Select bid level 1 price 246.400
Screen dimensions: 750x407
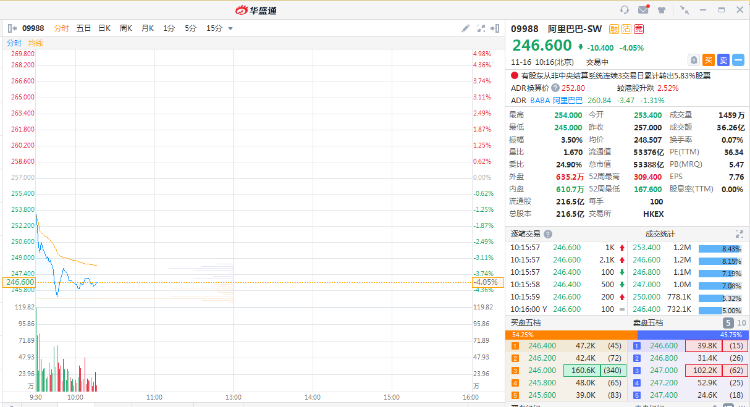(542, 346)
